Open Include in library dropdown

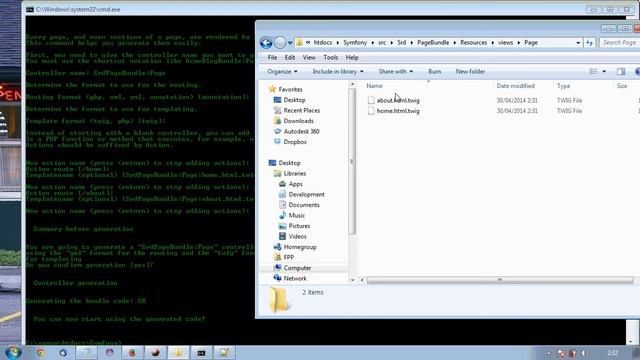point(338,71)
